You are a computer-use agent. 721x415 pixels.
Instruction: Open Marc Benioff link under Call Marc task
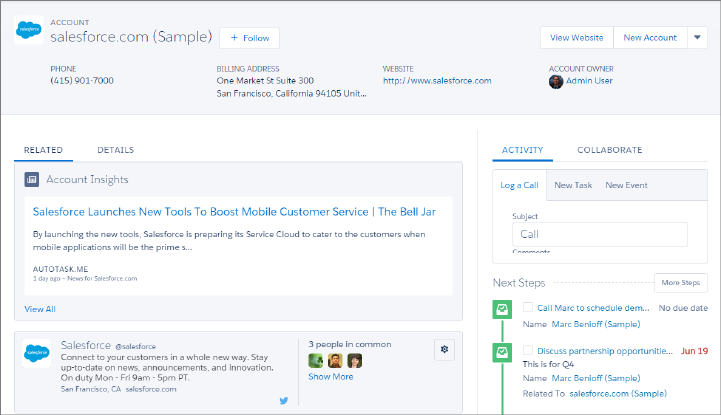pyautogui.click(x=595, y=324)
